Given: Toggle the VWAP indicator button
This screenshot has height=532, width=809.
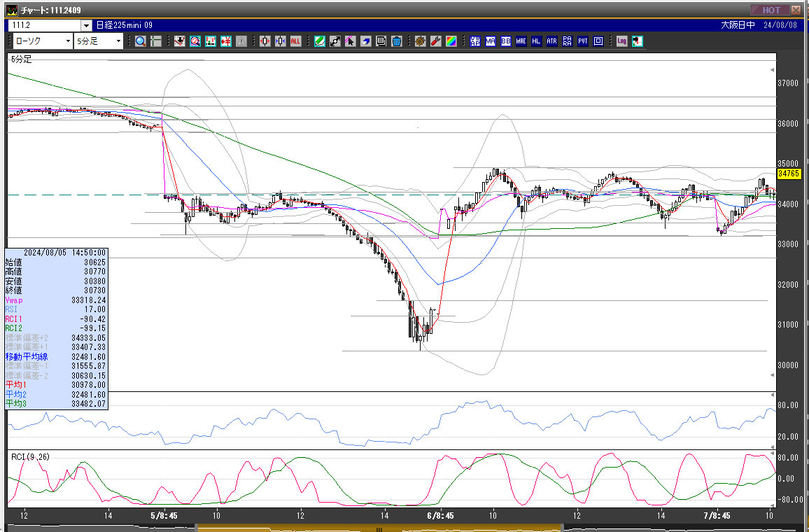Looking at the screenshot, I should pos(475,41).
